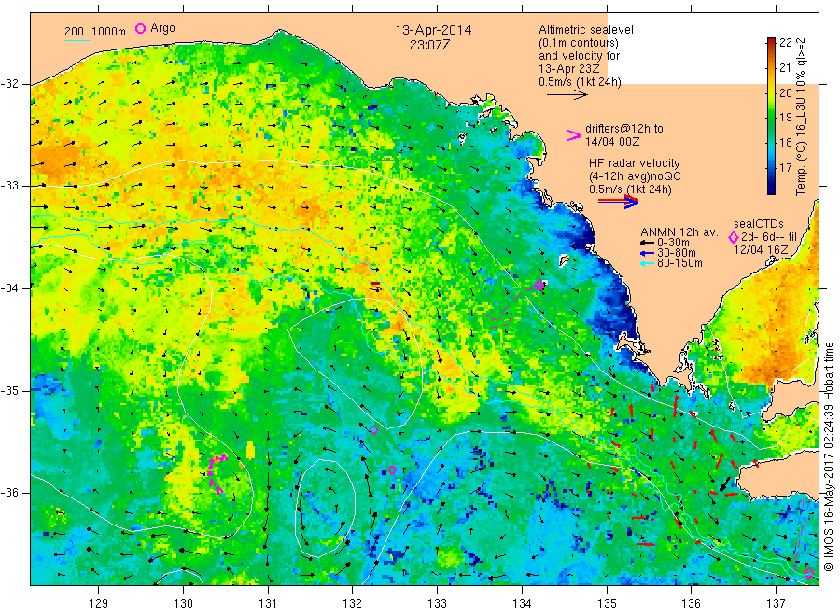Click the magenta drifters arrowhead legend symbol
The image size is (840, 616).
point(574,135)
